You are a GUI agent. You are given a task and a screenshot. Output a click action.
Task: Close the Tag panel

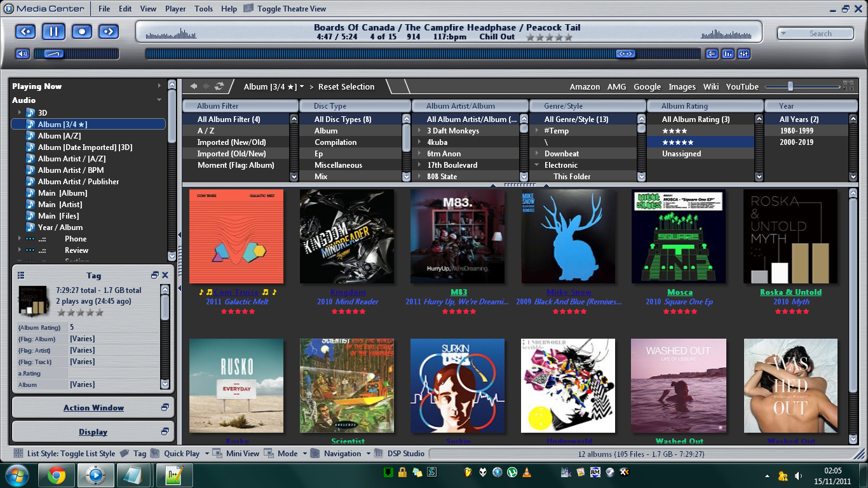click(x=165, y=275)
